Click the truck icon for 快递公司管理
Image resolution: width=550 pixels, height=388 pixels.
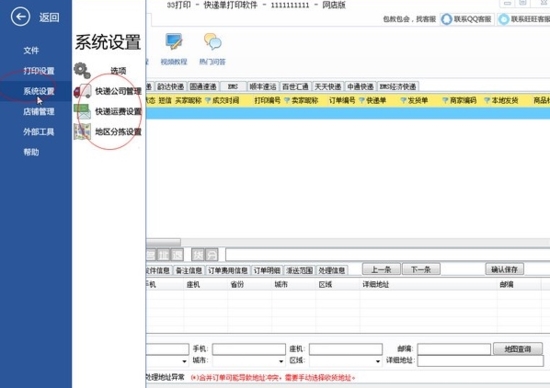(82, 91)
